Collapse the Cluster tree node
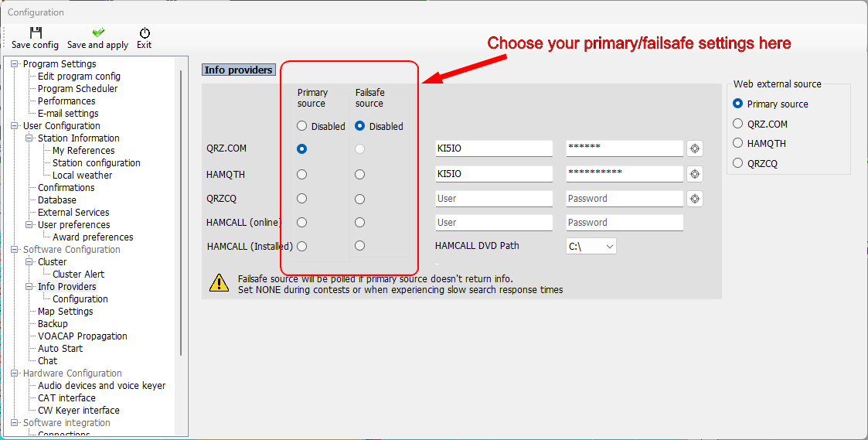 click(29, 261)
